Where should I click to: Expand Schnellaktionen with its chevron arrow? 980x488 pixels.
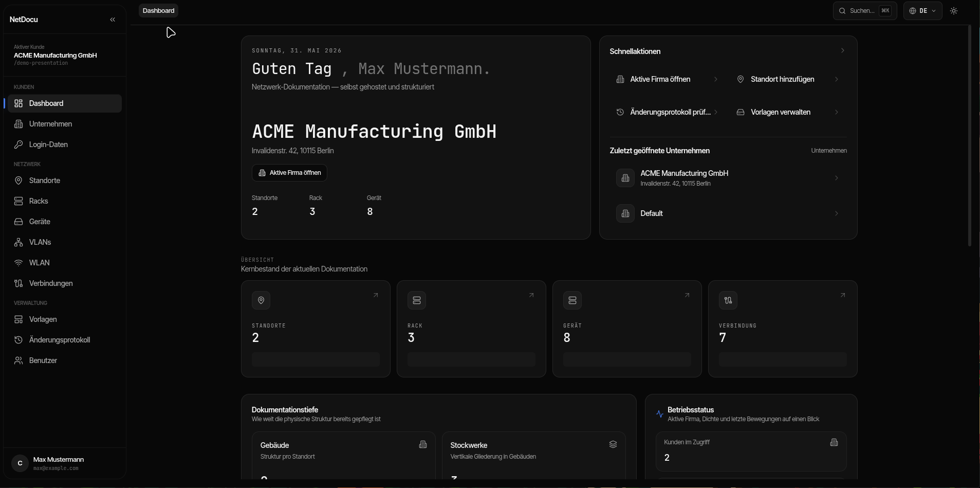(x=842, y=50)
